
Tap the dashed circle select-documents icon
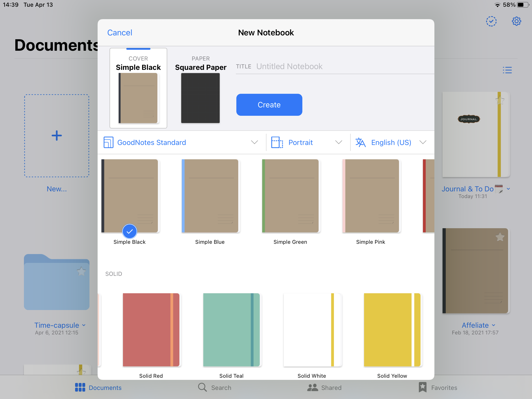pyautogui.click(x=491, y=21)
